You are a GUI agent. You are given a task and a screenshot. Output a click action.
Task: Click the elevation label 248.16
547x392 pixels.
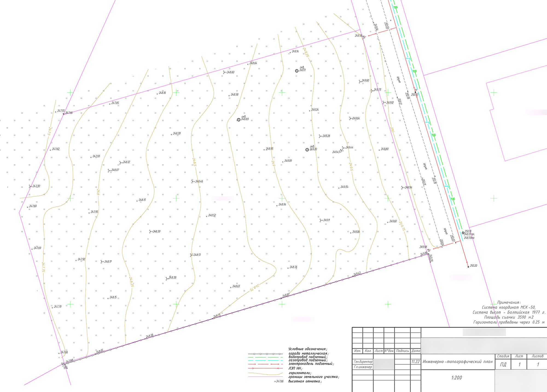(162, 93)
